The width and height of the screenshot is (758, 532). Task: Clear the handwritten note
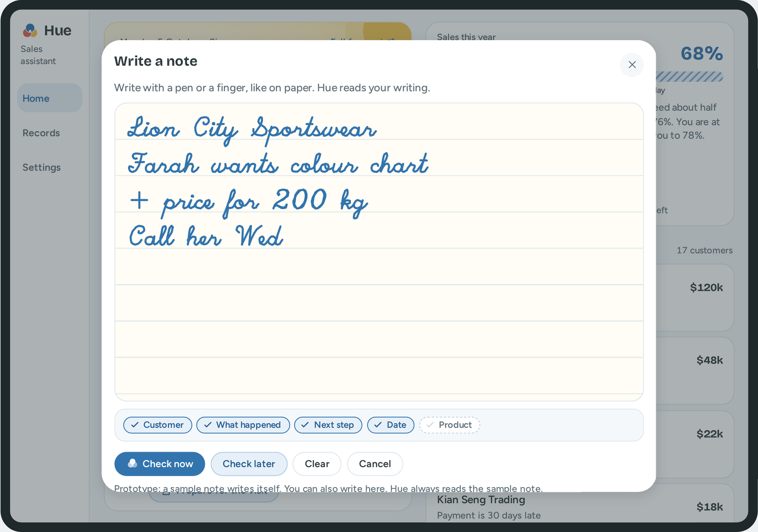(x=317, y=464)
